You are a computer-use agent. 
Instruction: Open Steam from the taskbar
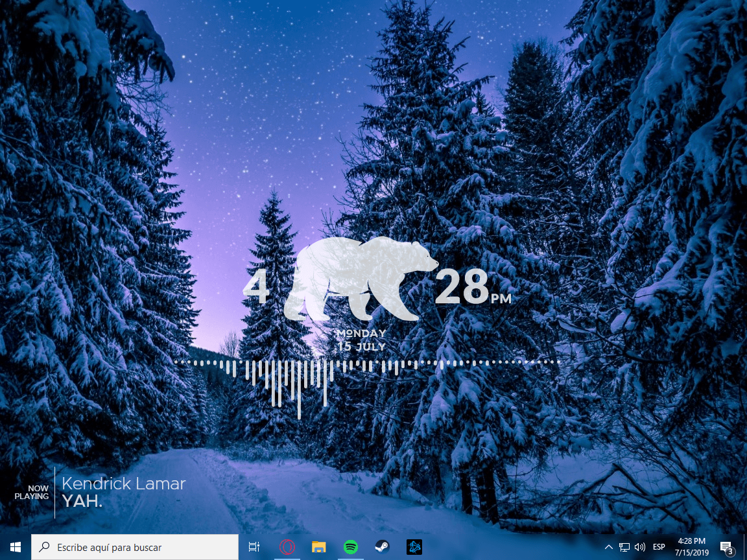click(x=382, y=547)
